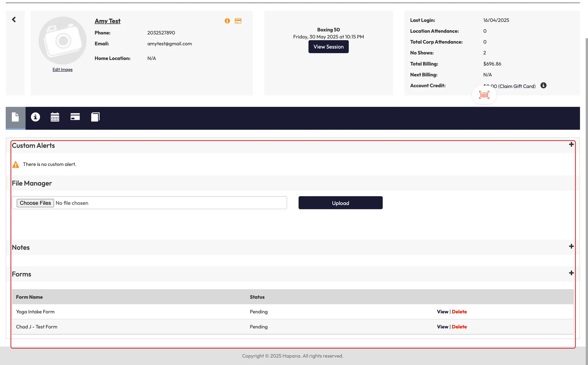Open the documents tab icon
The image size is (588, 365).
[16, 117]
